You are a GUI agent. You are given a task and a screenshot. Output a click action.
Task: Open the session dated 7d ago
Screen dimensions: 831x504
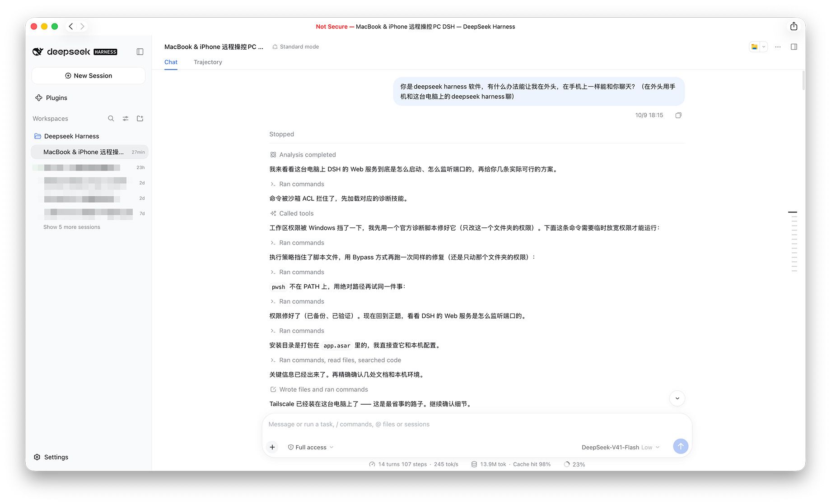[x=89, y=213]
